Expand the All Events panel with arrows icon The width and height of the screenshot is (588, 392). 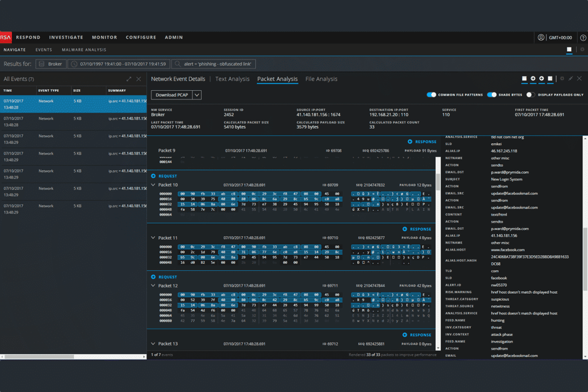tap(129, 79)
